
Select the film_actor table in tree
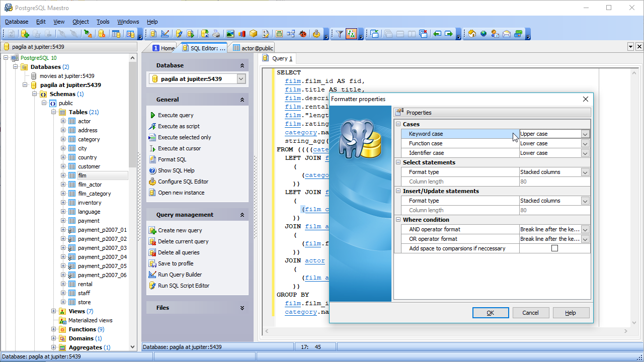tap(90, 185)
